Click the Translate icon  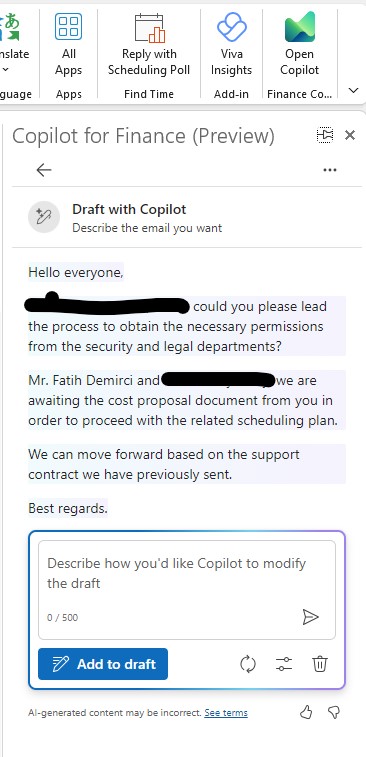[10, 28]
